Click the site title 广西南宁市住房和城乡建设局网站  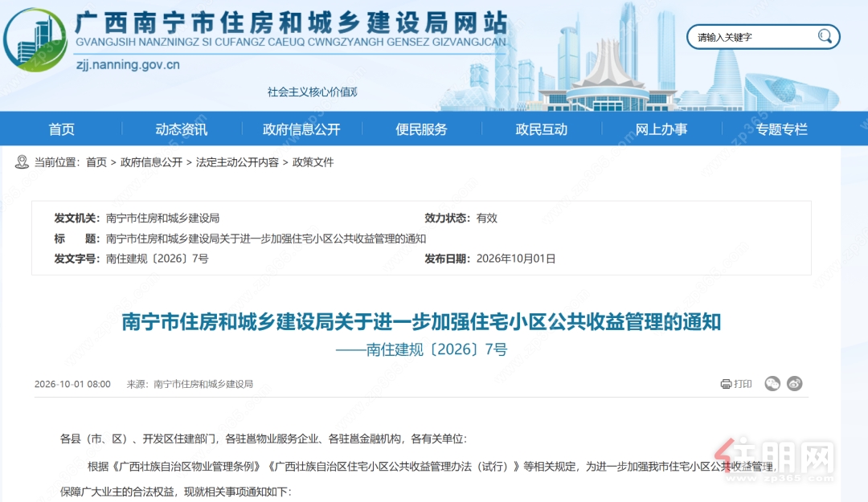[291, 22]
